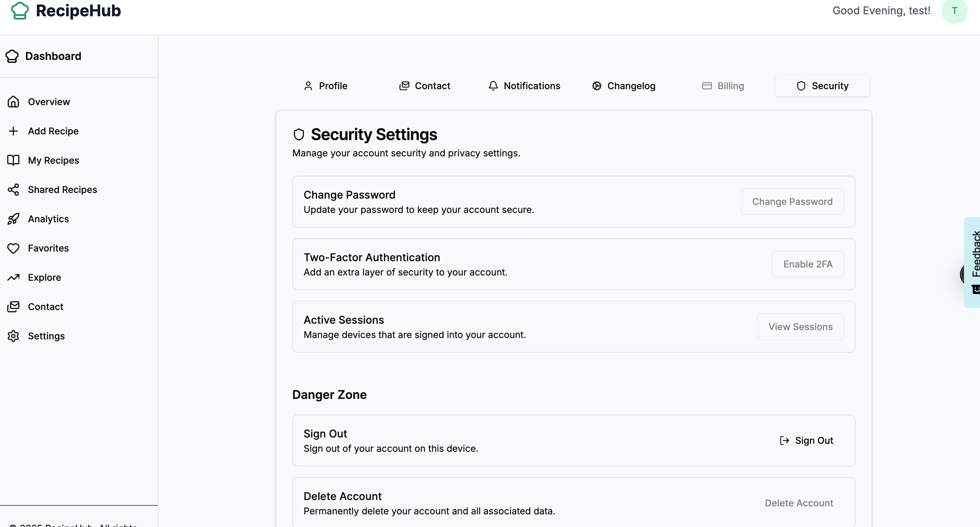The height and width of the screenshot is (527, 980).
Task: Open the Changelog tab
Action: tap(623, 86)
